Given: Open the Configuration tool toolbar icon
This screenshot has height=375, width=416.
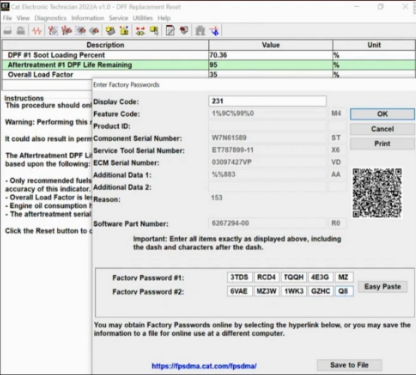Looking at the screenshot, I should (x=124, y=31).
